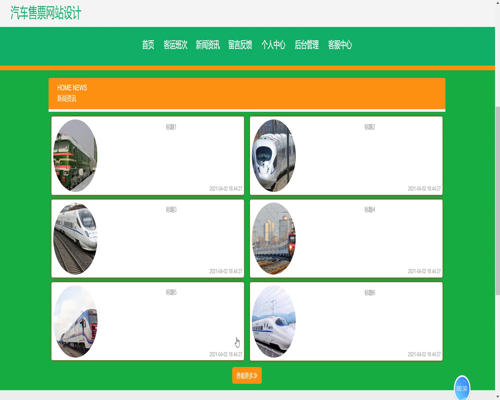Open the 首页 navigation item
The height and width of the screenshot is (400, 500).
148,45
